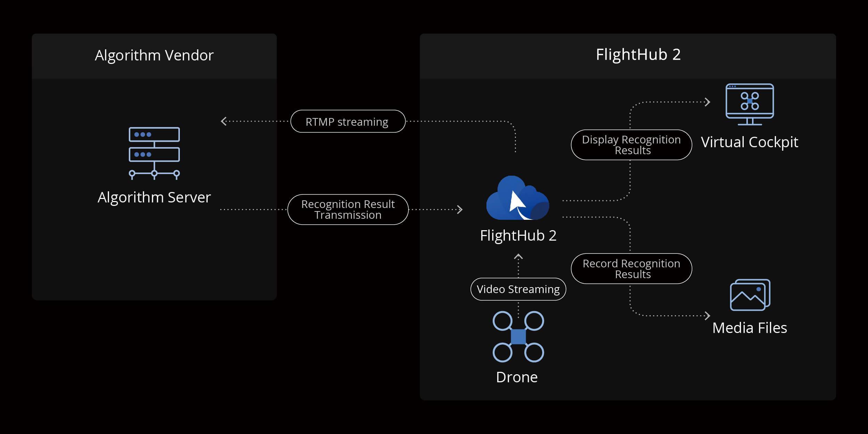Click the Recognition Result Transmission label

(348, 209)
